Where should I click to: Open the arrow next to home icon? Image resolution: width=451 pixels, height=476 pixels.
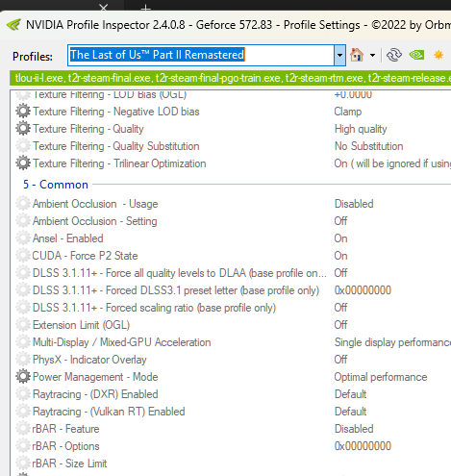coord(372,56)
